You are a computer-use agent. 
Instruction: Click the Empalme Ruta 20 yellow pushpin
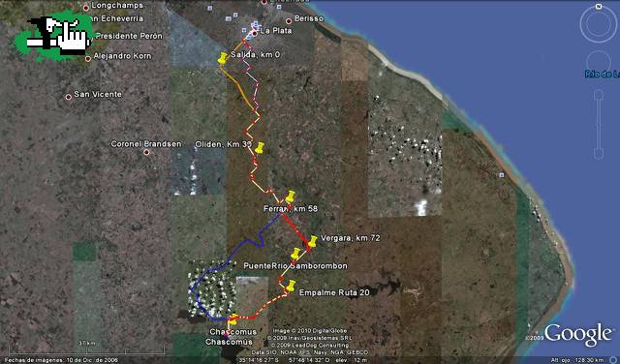click(291, 286)
